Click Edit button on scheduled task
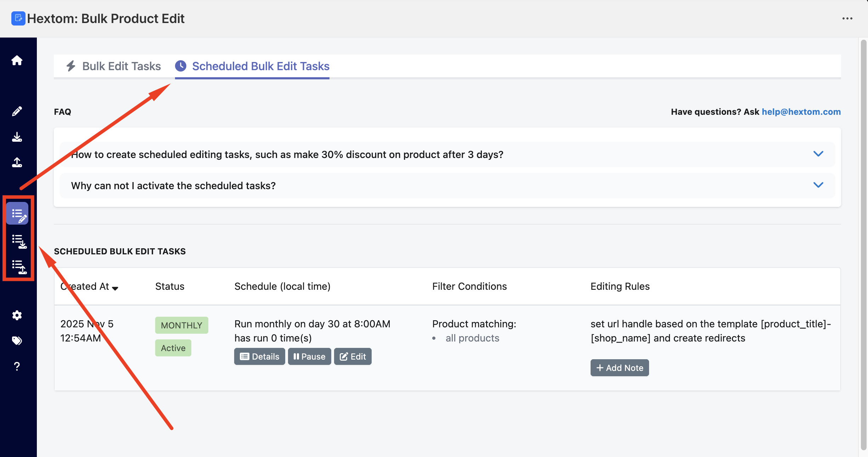 click(x=353, y=356)
